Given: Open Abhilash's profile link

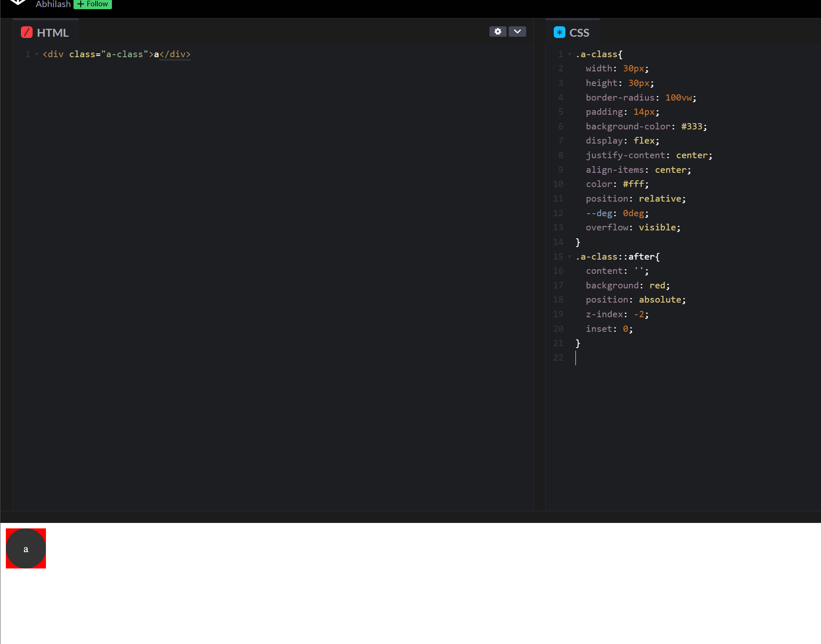Looking at the screenshot, I should coord(53,4).
